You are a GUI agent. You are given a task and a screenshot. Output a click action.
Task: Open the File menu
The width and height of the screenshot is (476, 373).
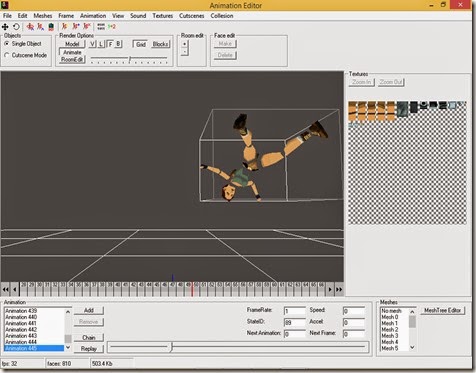pos(7,16)
